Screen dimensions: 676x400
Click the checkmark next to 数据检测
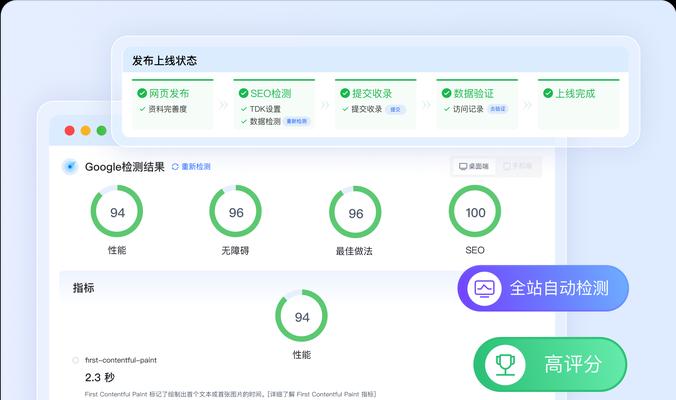click(244, 122)
